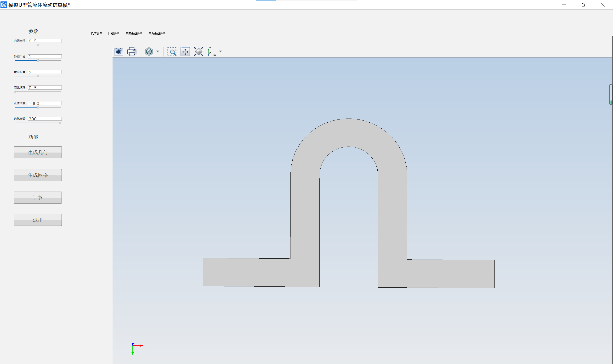
Task: Open the view orientation dropdown arrow
Action: [x=221, y=51]
